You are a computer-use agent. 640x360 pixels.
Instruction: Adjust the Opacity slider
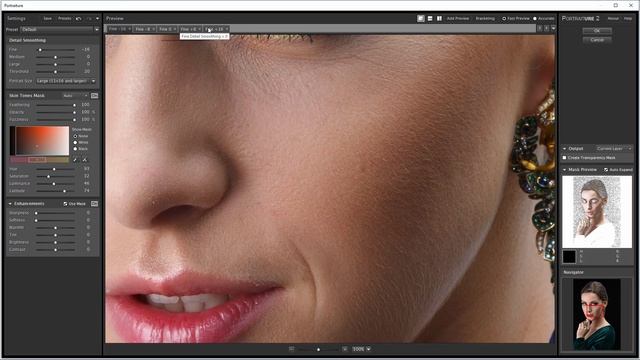[x=55, y=112]
